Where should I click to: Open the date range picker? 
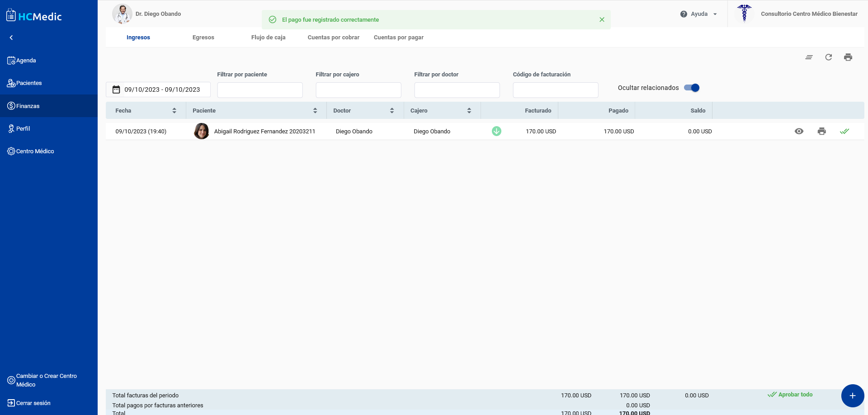click(x=158, y=90)
